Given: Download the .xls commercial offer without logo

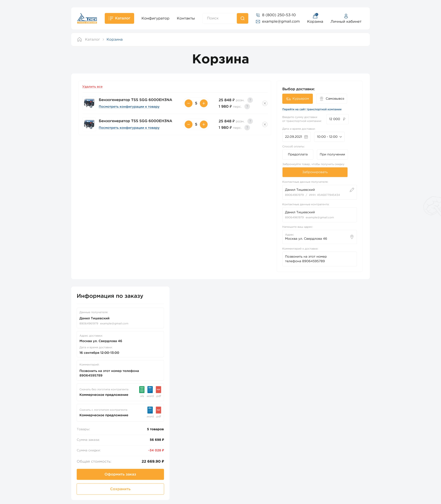Looking at the screenshot, I should (x=142, y=390).
